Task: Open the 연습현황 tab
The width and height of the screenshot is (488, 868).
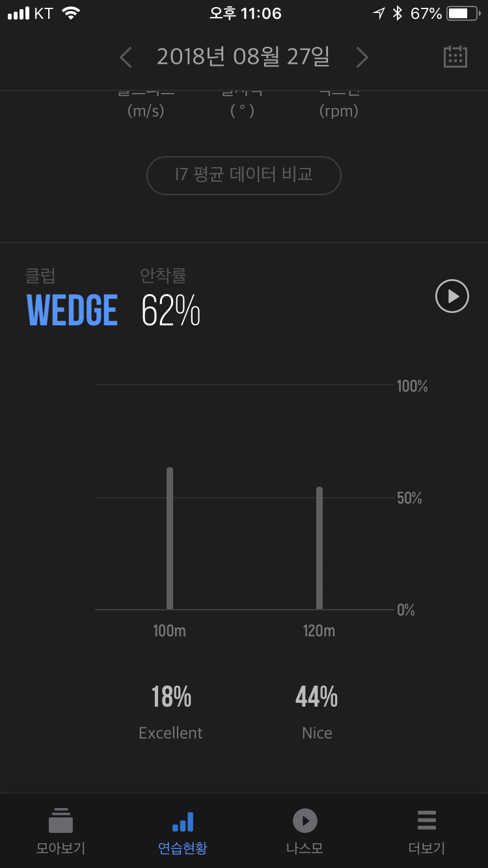Action: (x=183, y=831)
